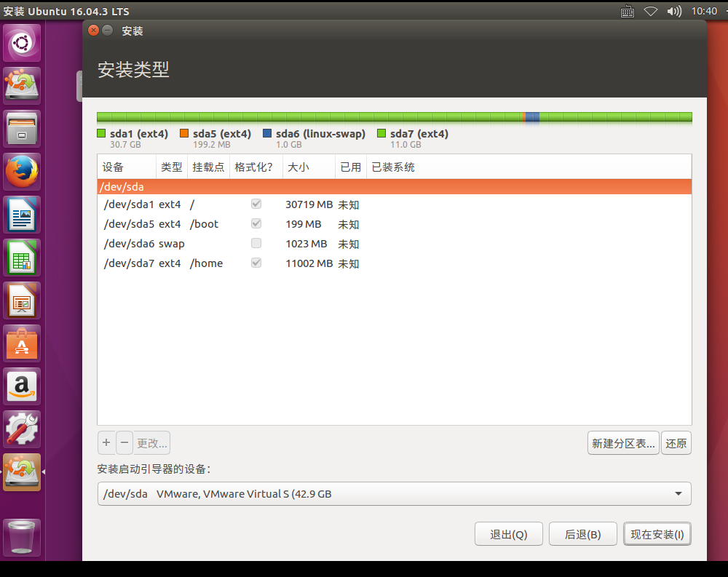
Task: Click sda5 (ext4) orange legend swatch
Action: click(184, 133)
